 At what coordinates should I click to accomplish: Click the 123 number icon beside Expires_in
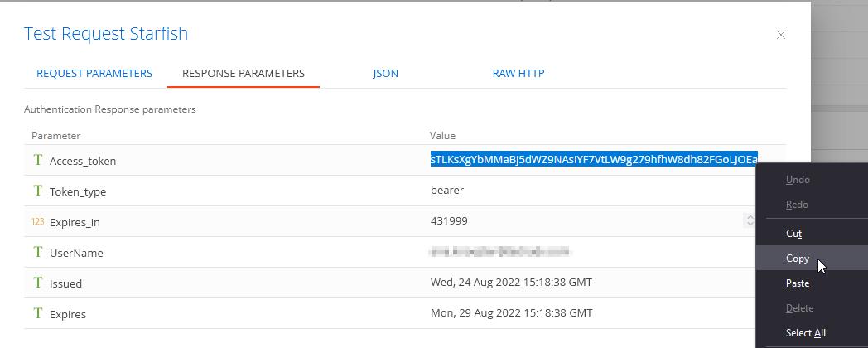[37, 222]
